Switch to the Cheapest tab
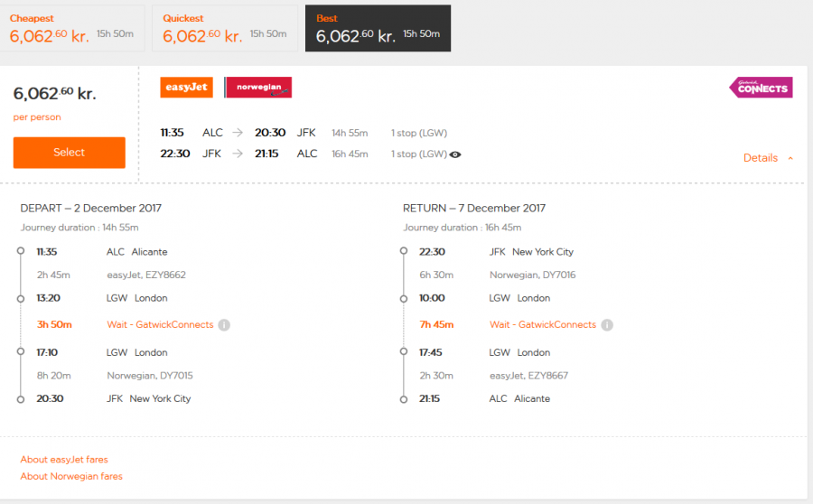813x504 pixels. [x=71, y=29]
